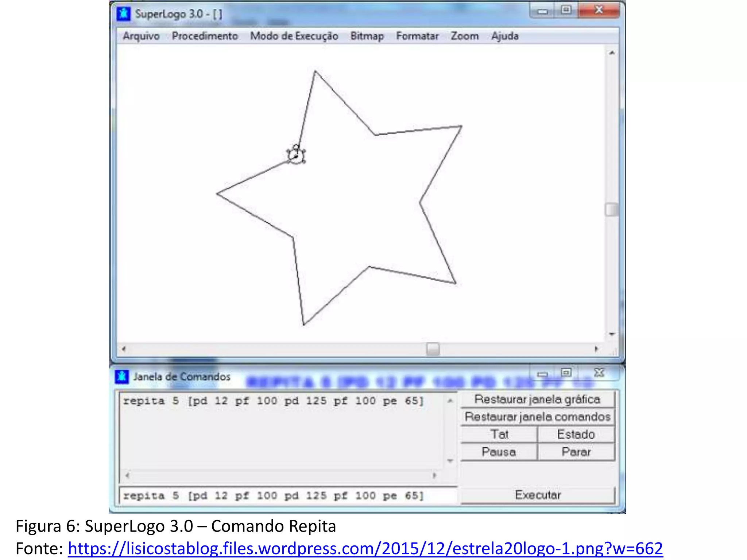Viewport: 747px width, 560px height.
Task: Open the Modo de Execução menu
Action: coord(294,36)
